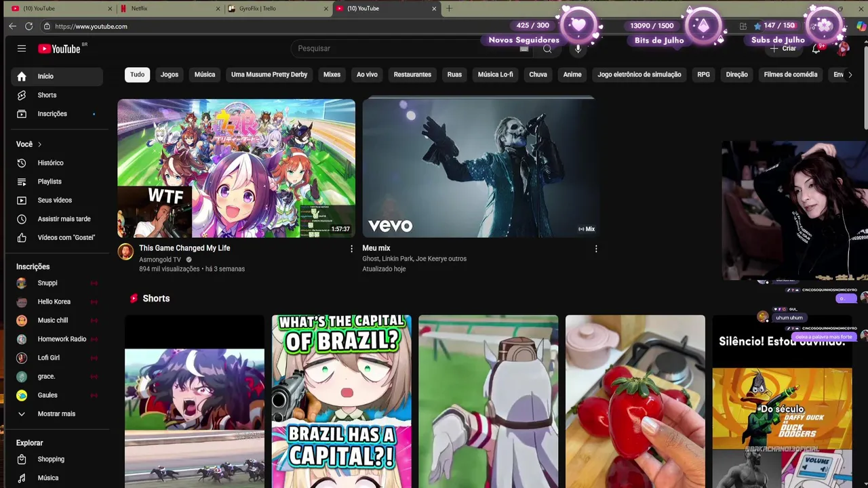Image resolution: width=868 pixels, height=488 pixels.
Task: Open Capital of Brazil short
Action: [341, 401]
